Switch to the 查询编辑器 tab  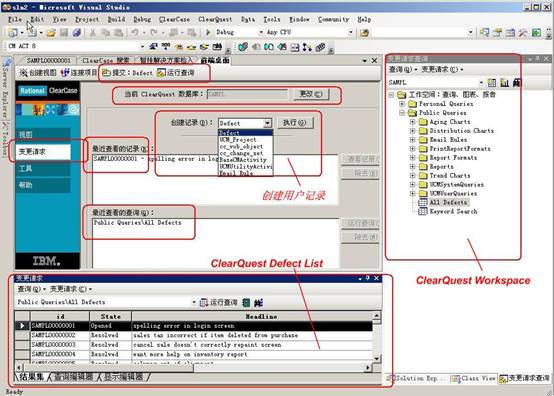click(74, 377)
